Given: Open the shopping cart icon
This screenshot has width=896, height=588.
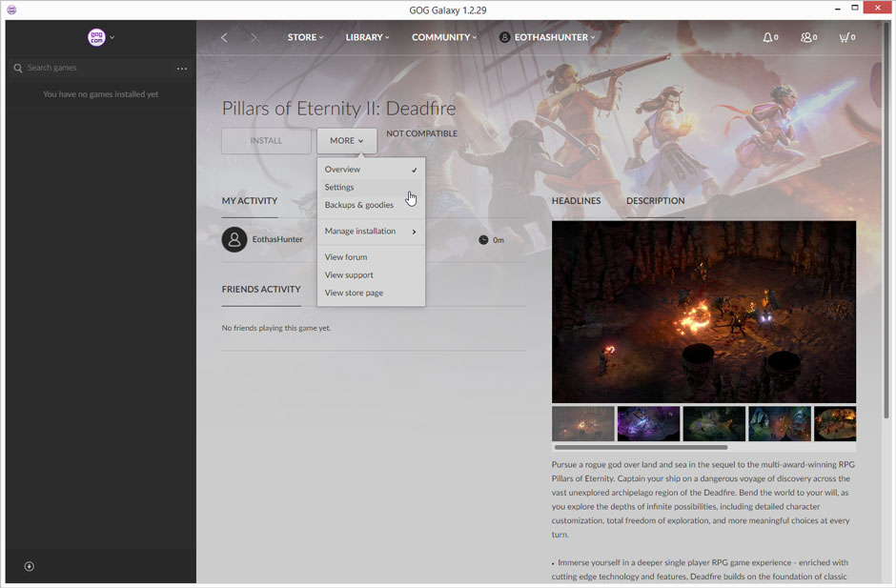Looking at the screenshot, I should tap(846, 37).
